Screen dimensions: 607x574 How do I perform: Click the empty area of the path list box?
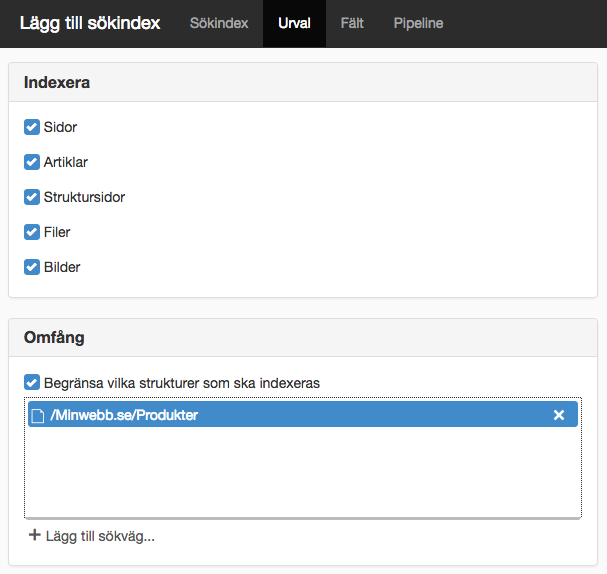303,472
